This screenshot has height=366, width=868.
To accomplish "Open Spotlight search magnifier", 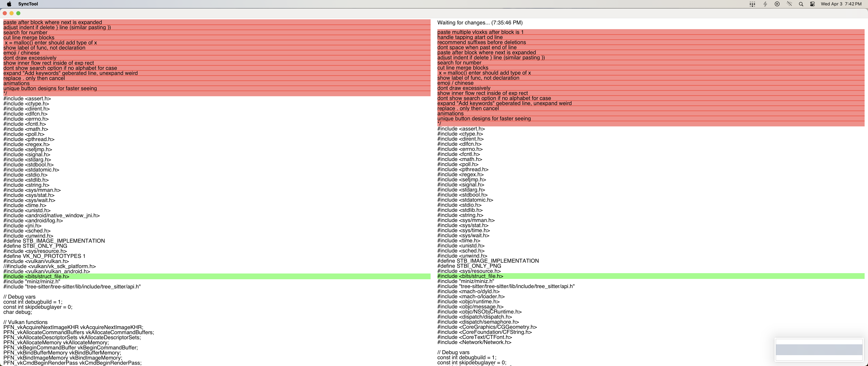I will click(x=801, y=4).
